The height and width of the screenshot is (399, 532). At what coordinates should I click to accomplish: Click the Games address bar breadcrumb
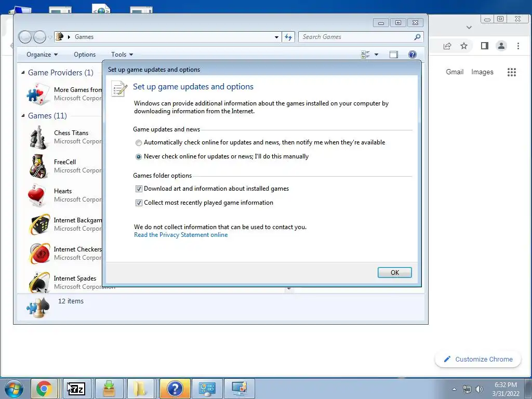point(84,37)
